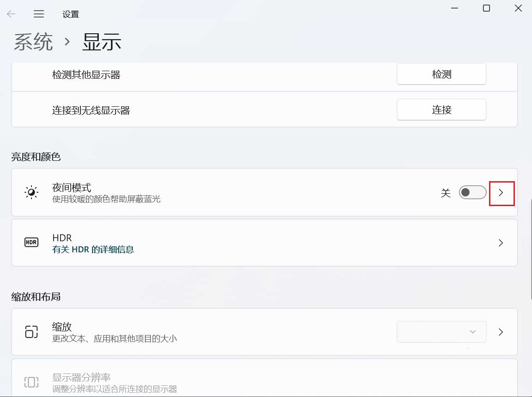Click the back navigation arrow
The image size is (532, 397).
[x=10, y=14]
